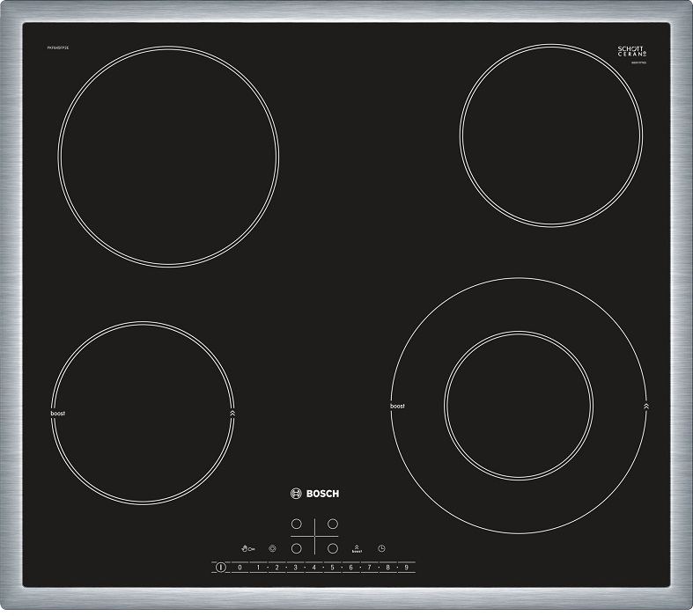The image size is (693, 616).
Task: Tap the timer clock symbol
Action: click(381, 548)
